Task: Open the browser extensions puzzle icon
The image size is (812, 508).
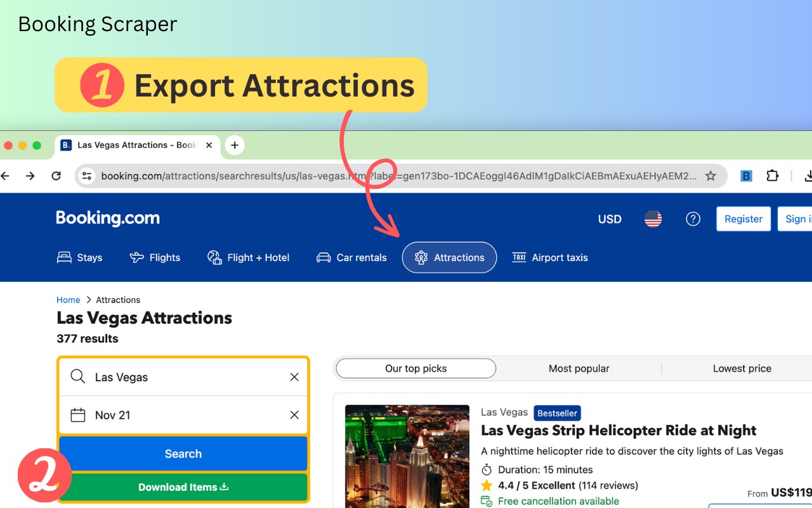Action: pos(772,176)
